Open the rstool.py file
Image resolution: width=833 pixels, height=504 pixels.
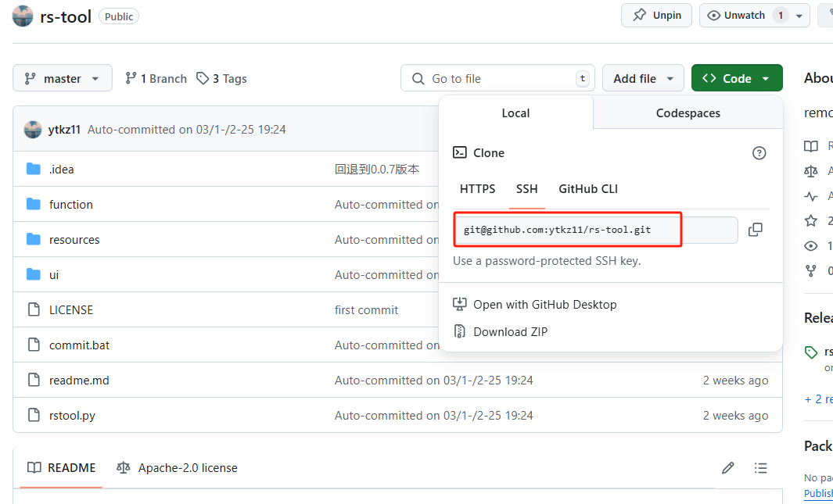(x=72, y=416)
